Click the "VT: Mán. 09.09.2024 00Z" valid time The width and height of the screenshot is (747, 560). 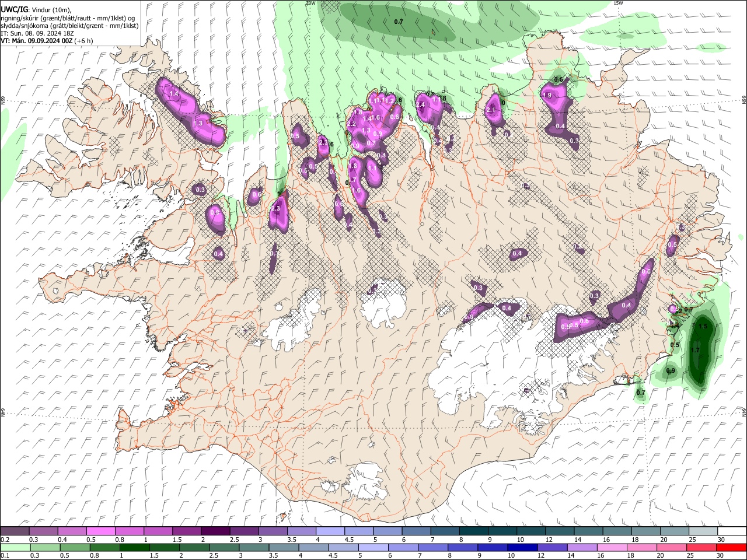pos(36,41)
